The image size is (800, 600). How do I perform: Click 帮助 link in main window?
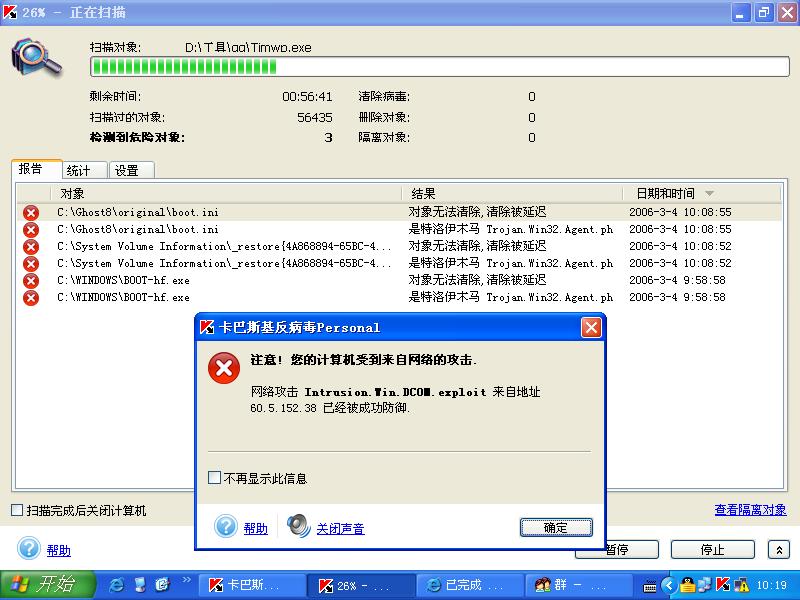[x=59, y=551]
